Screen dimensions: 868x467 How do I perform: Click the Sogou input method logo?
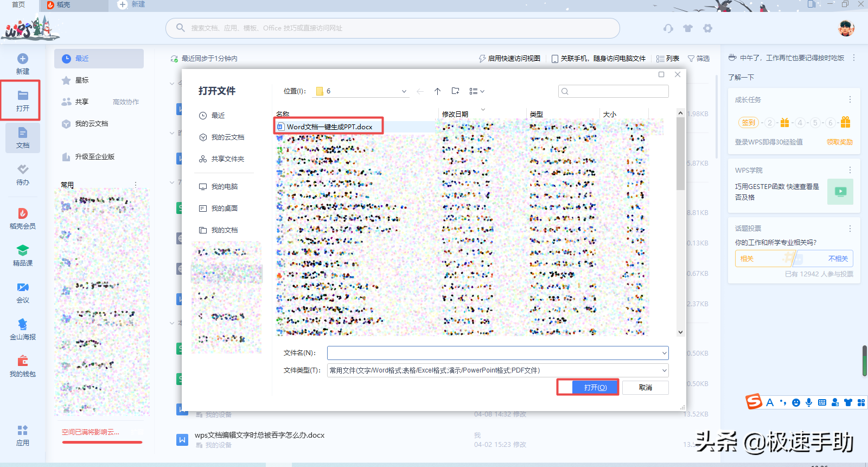754,402
